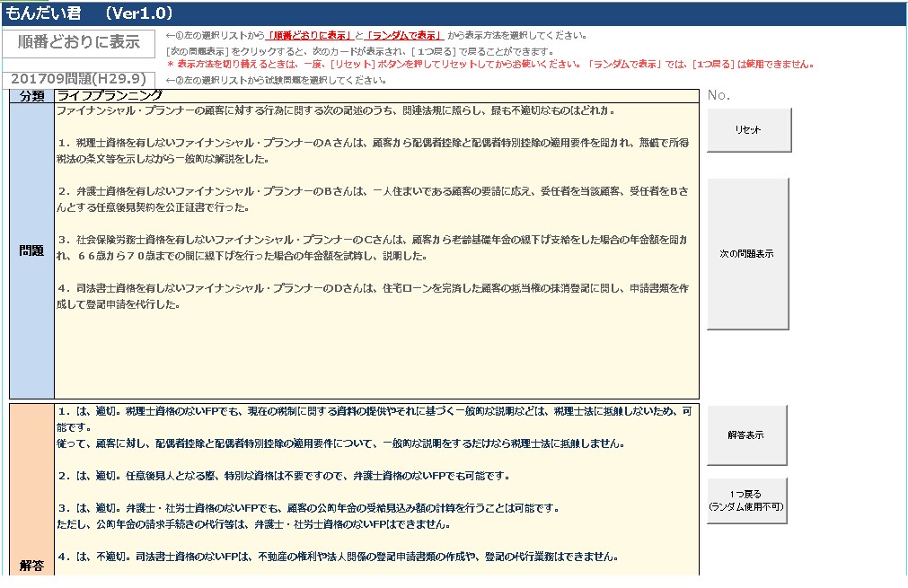This screenshot has height=588, width=908.
Task: Select question option 1 about Aさん
Action: pos(374,151)
